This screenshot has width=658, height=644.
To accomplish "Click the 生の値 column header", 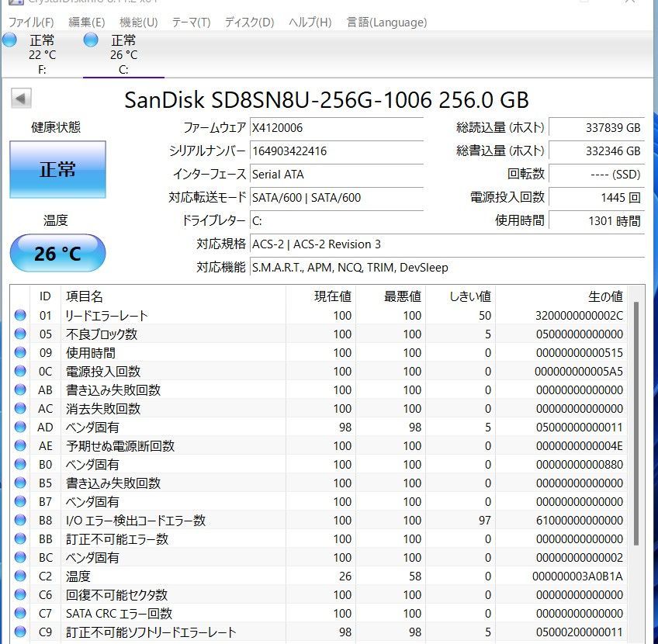I will click(x=562, y=296).
